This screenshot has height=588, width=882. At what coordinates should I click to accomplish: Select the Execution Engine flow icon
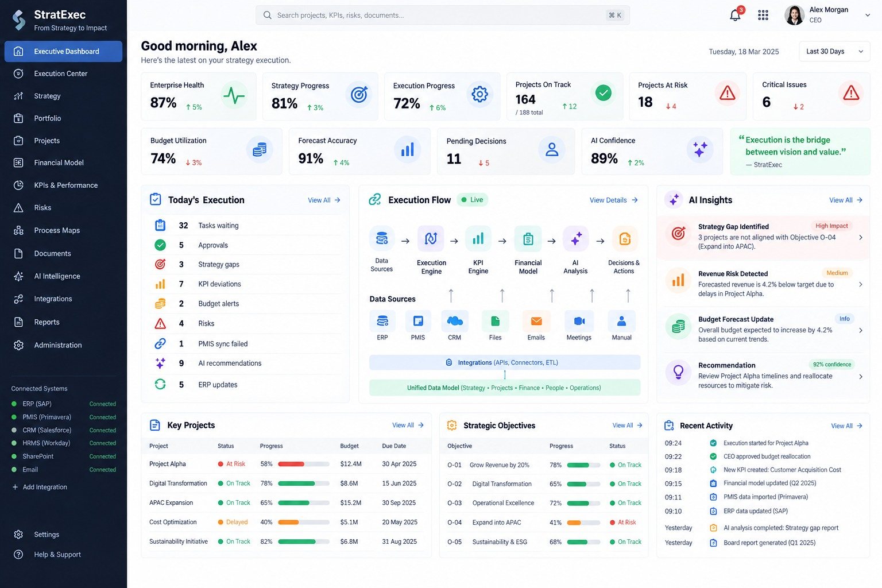pyautogui.click(x=431, y=239)
